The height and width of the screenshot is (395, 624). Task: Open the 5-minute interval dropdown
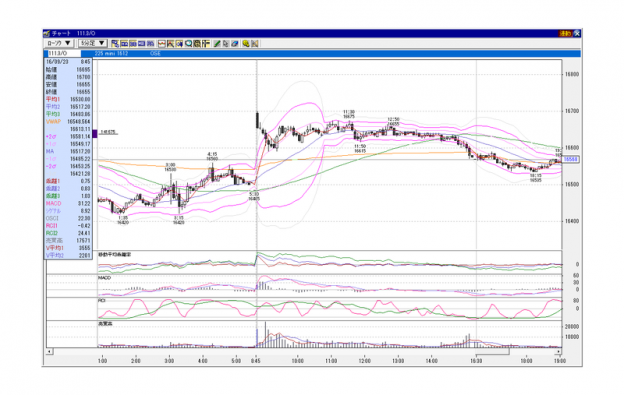click(92, 43)
